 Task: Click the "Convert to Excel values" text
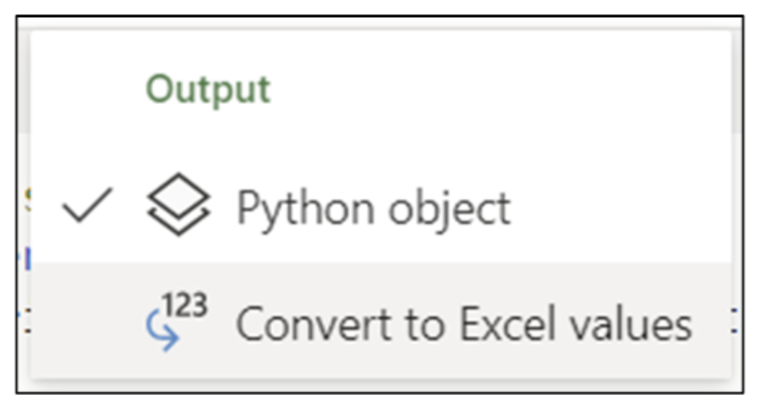click(x=462, y=324)
